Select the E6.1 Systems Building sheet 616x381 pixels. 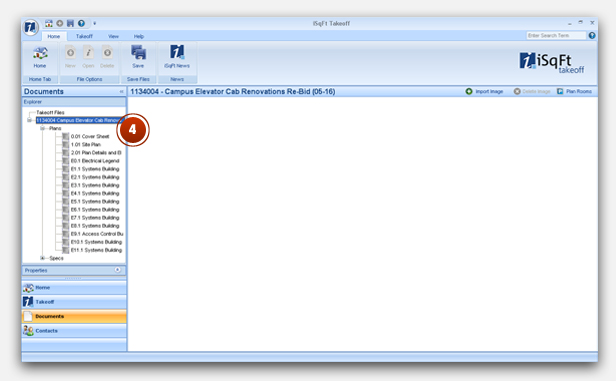click(95, 209)
